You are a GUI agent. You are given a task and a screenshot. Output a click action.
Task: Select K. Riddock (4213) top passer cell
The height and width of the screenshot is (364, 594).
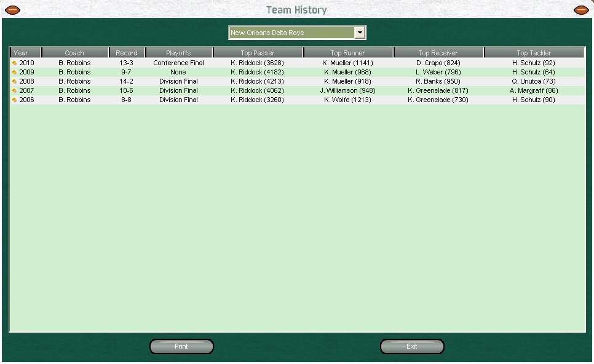point(257,81)
